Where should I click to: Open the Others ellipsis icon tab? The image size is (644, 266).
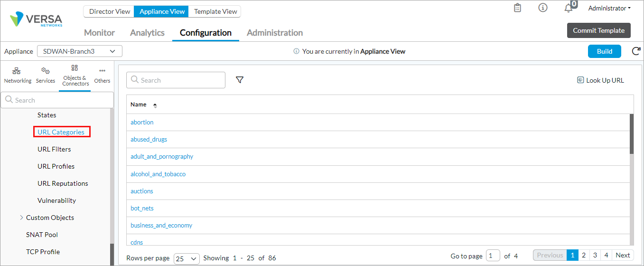pyautogui.click(x=102, y=76)
